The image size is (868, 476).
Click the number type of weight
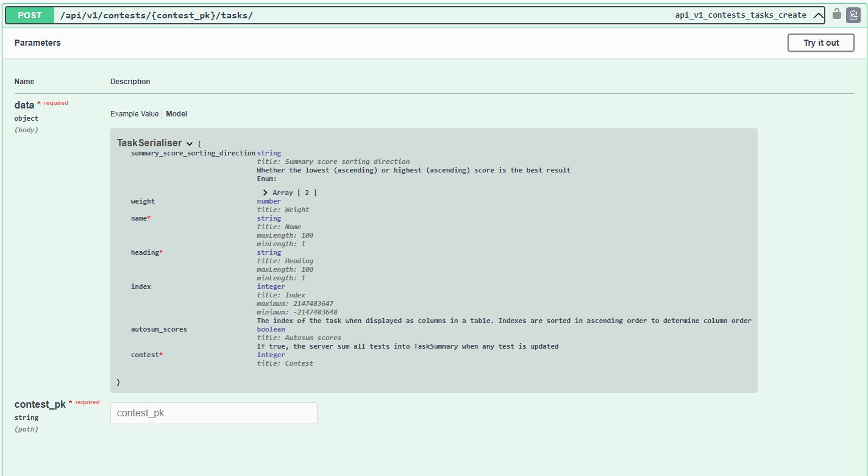(x=269, y=201)
